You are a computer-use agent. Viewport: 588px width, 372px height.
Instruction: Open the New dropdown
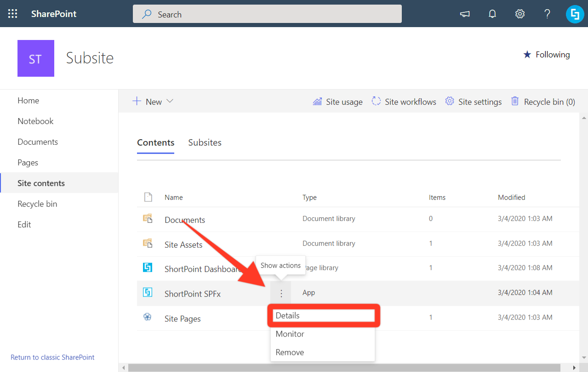click(x=153, y=101)
